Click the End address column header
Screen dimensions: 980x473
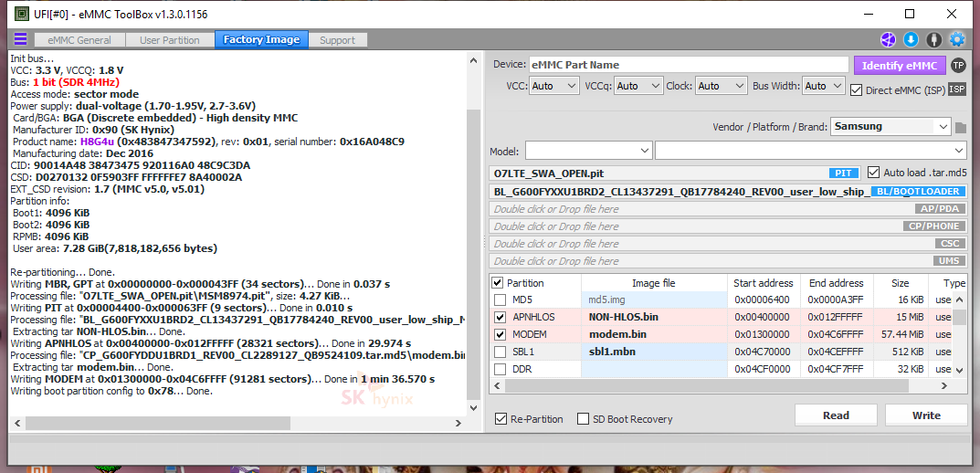click(x=837, y=283)
